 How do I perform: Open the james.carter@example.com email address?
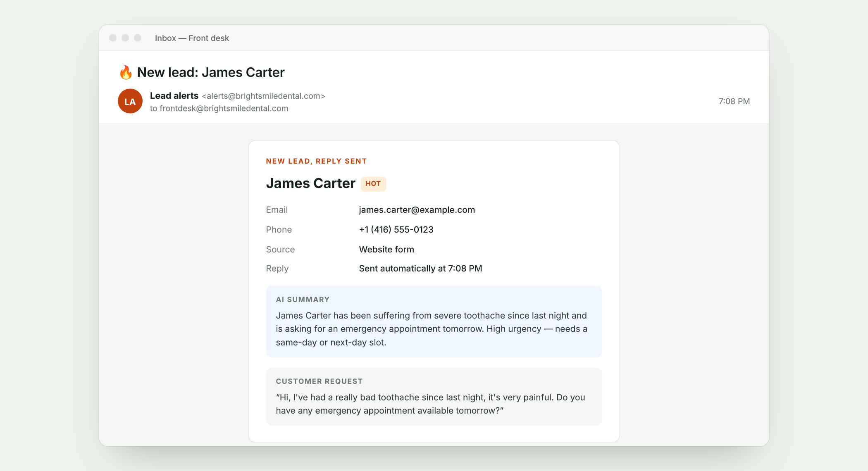pos(417,210)
